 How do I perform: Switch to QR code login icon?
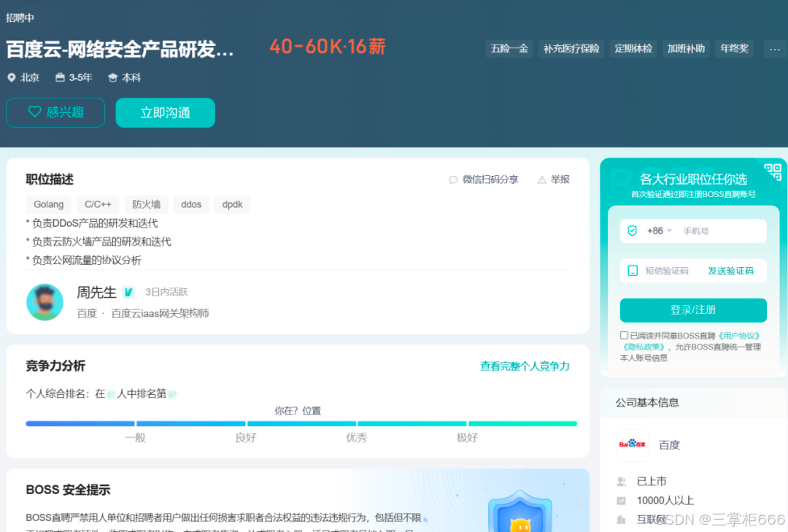coord(773,172)
